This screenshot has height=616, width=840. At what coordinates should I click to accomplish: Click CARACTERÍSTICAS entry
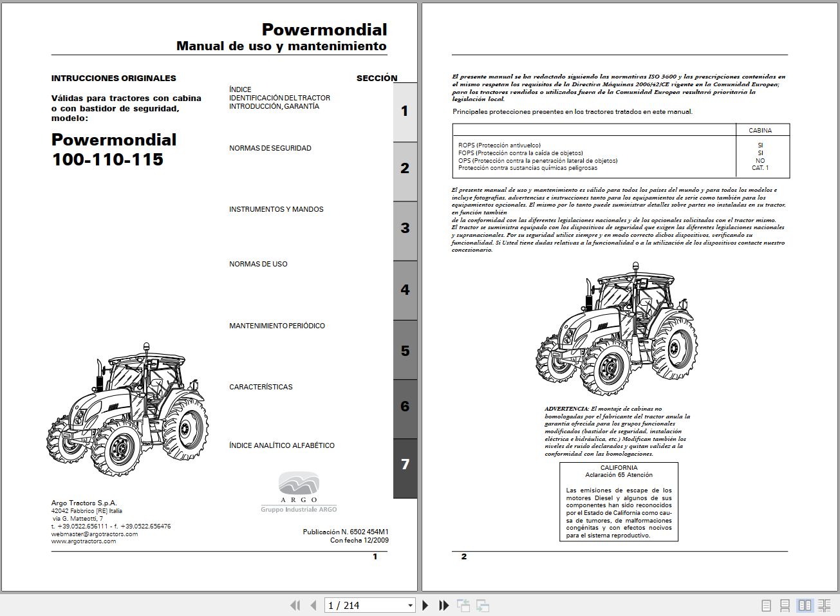tap(261, 387)
